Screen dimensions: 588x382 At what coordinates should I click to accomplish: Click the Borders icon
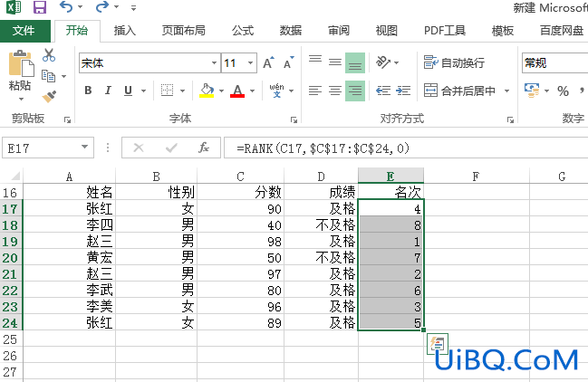pos(167,91)
